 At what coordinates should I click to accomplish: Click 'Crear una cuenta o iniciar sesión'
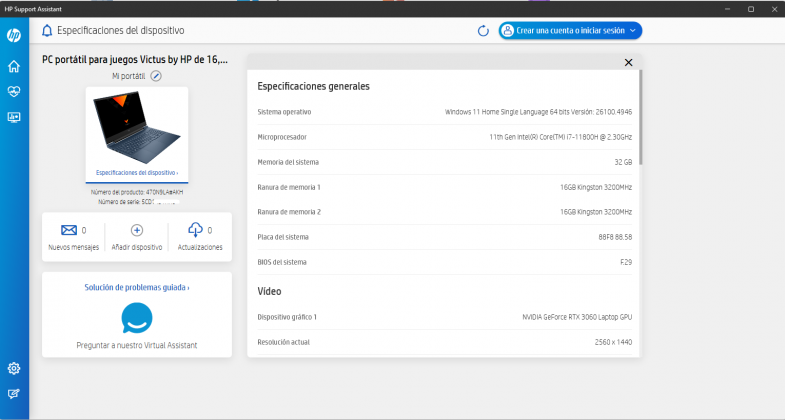tap(570, 31)
